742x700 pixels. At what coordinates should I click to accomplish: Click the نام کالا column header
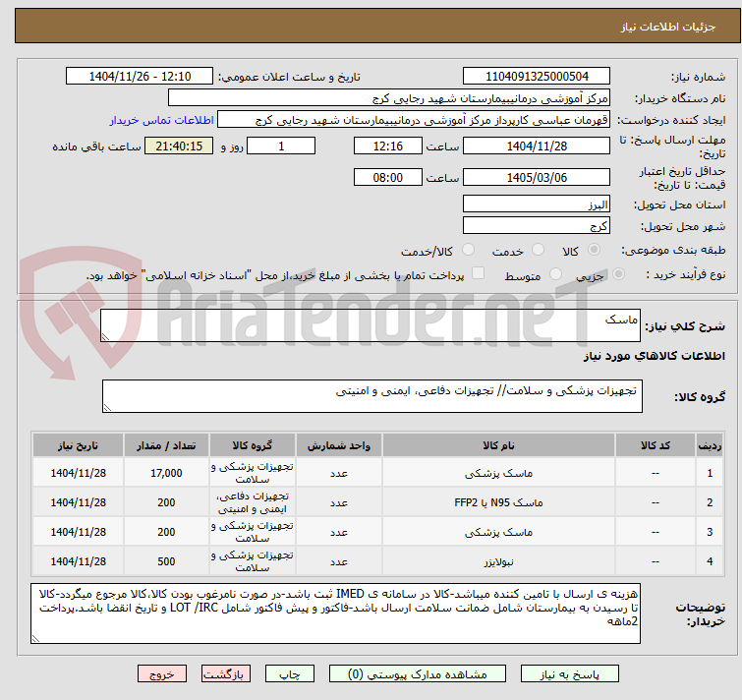(x=498, y=445)
